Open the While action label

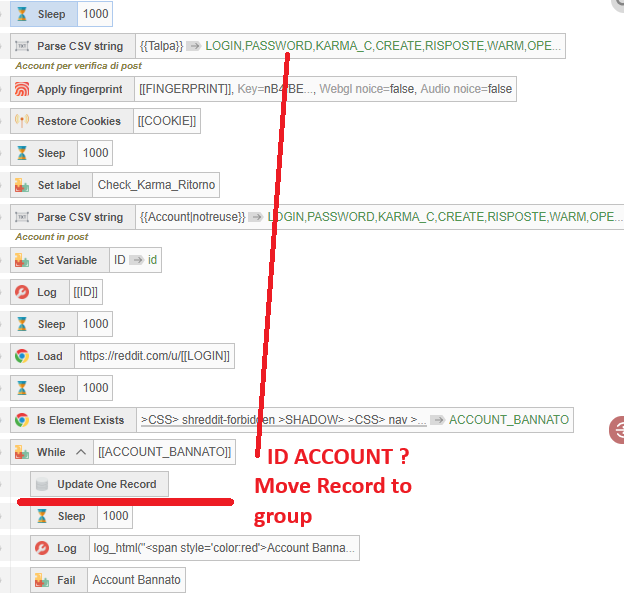(x=51, y=452)
